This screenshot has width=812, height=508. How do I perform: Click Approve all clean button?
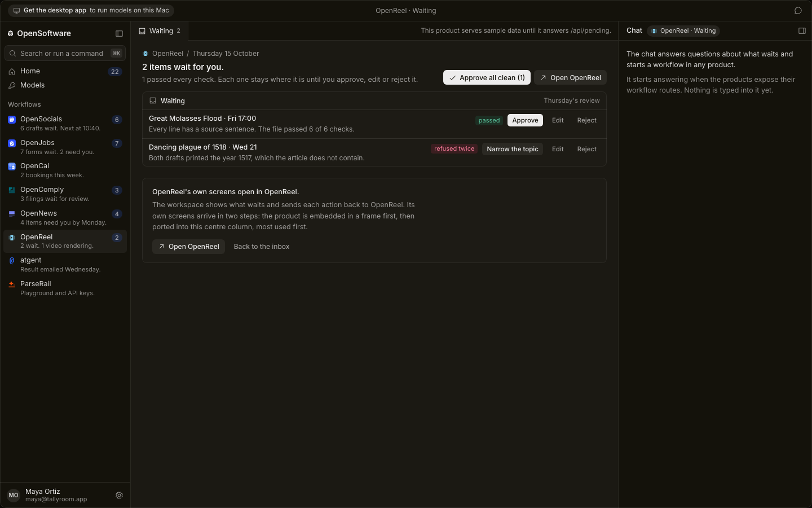pos(487,78)
